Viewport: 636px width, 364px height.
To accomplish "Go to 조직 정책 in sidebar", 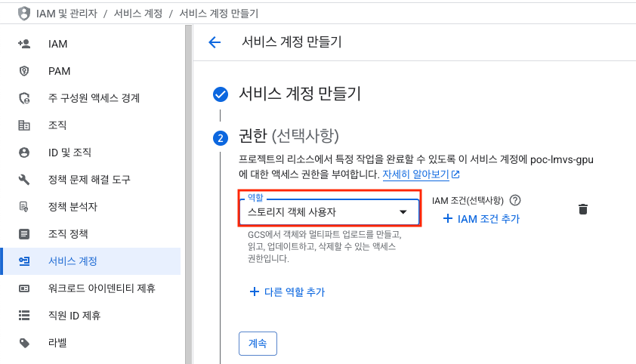I will [x=91, y=234].
